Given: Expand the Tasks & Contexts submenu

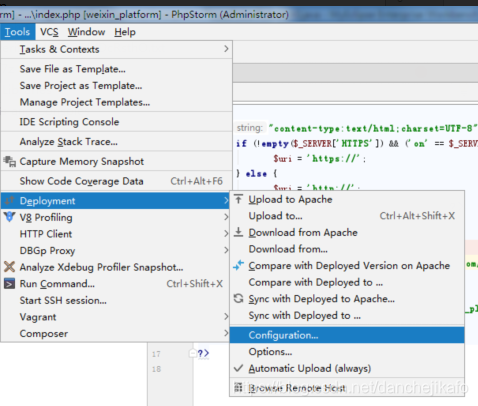Looking at the screenshot, I should pyautogui.click(x=116, y=49).
